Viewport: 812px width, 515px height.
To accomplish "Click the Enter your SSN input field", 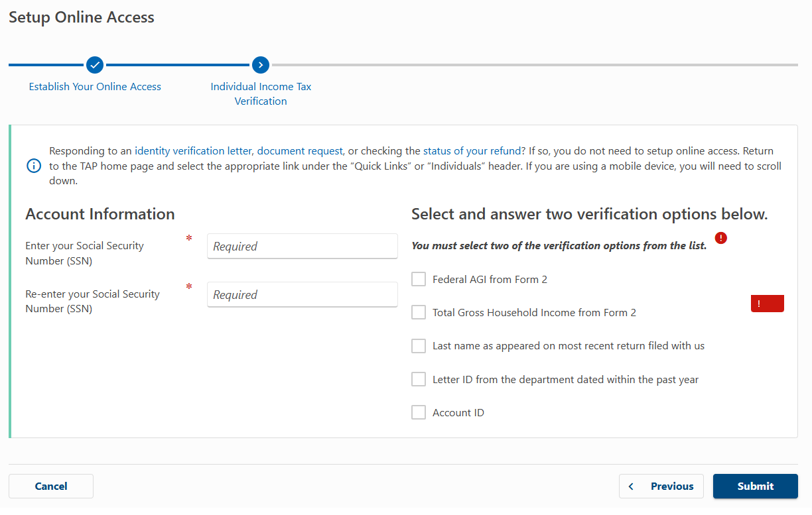I will tap(302, 246).
